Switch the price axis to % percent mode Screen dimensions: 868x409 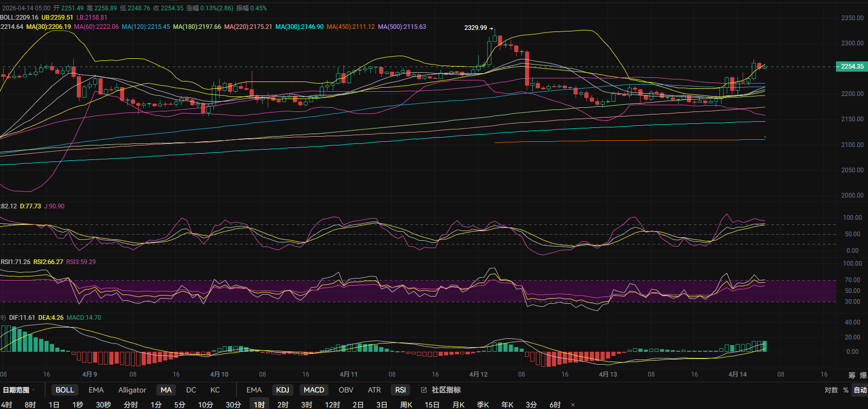point(846,390)
